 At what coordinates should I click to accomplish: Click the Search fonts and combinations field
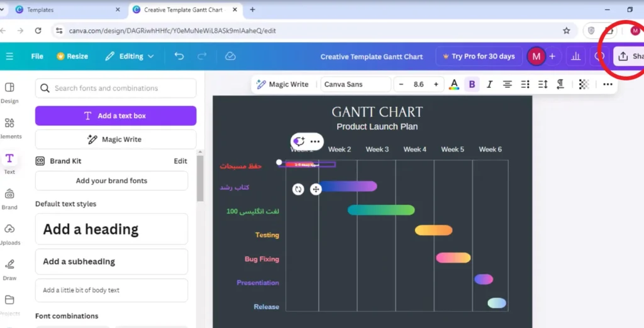coord(116,88)
